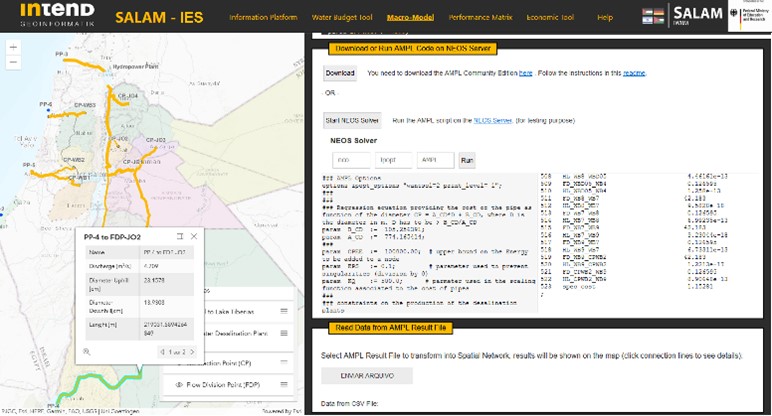Click the AMPL language input field
Image resolution: width=772 pixels, height=416 pixels.
click(436, 160)
